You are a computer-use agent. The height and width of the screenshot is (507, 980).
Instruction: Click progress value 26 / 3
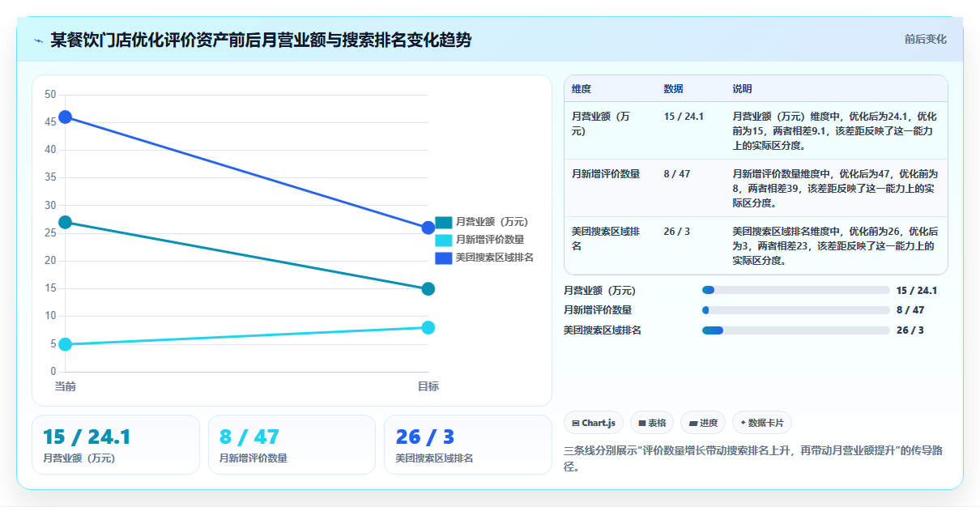tap(910, 330)
